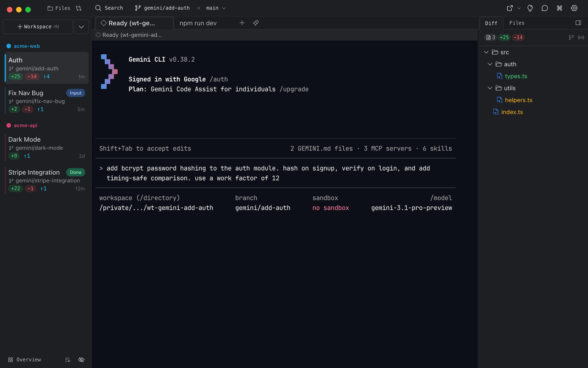This screenshot has height=368, width=588.
Task: Toggle the broadcast signal icon in Diff toolbar
Action: pyautogui.click(x=581, y=38)
